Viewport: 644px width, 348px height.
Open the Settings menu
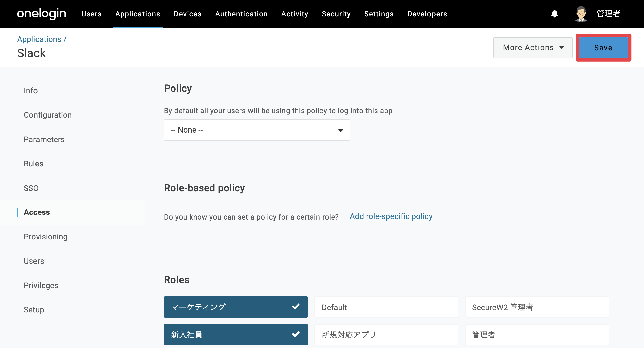point(379,14)
